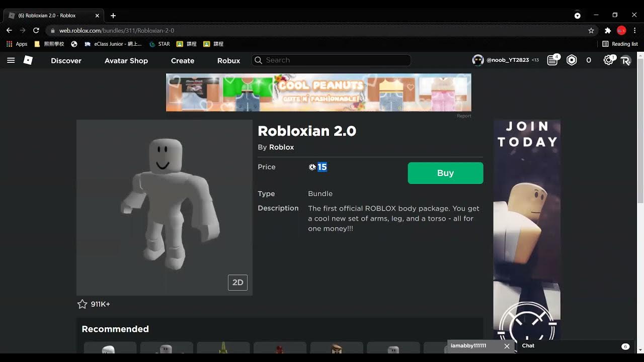Close the iamabby111111 chat window
The height and width of the screenshot is (362, 644).
coord(507,346)
